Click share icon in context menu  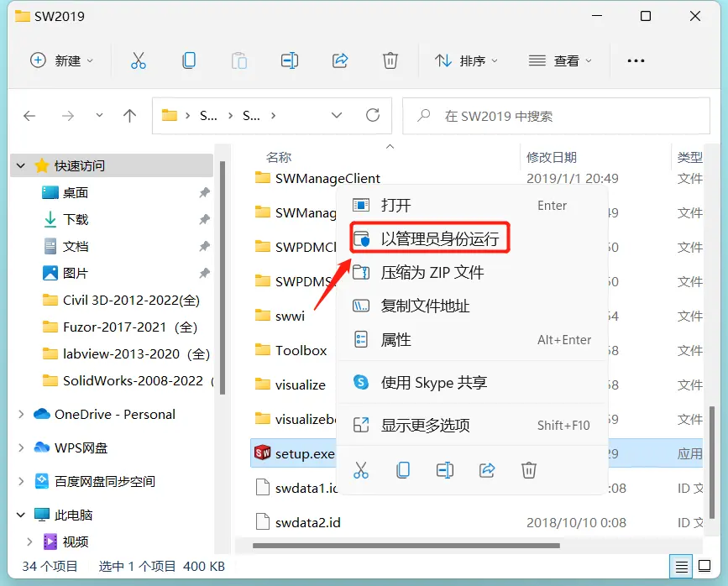coord(486,470)
